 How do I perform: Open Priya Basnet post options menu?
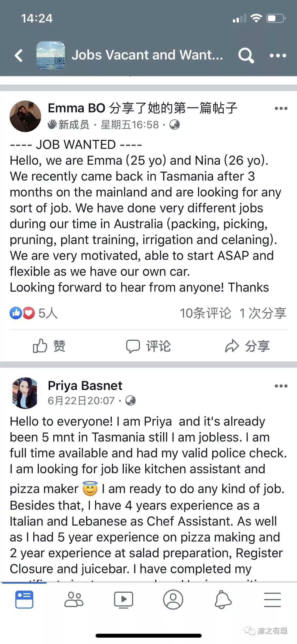(x=281, y=386)
